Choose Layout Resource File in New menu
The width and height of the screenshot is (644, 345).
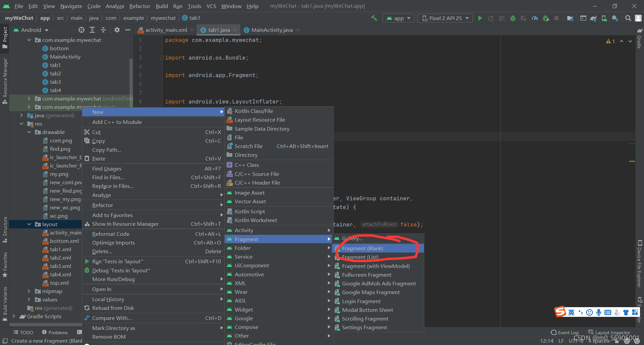(x=279, y=120)
